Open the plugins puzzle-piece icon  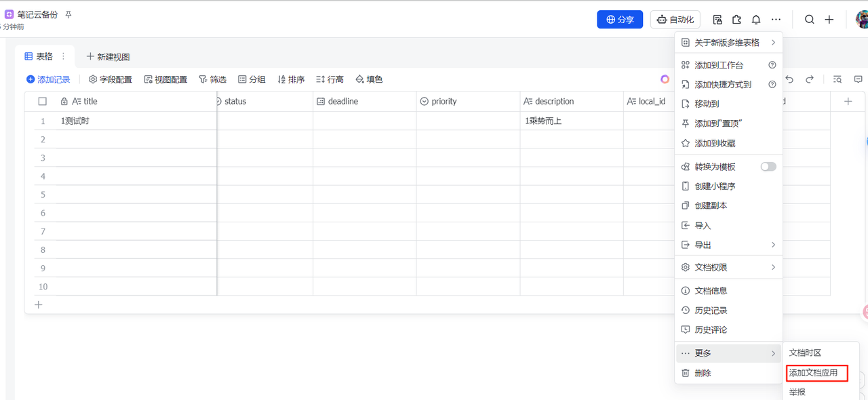(x=736, y=20)
